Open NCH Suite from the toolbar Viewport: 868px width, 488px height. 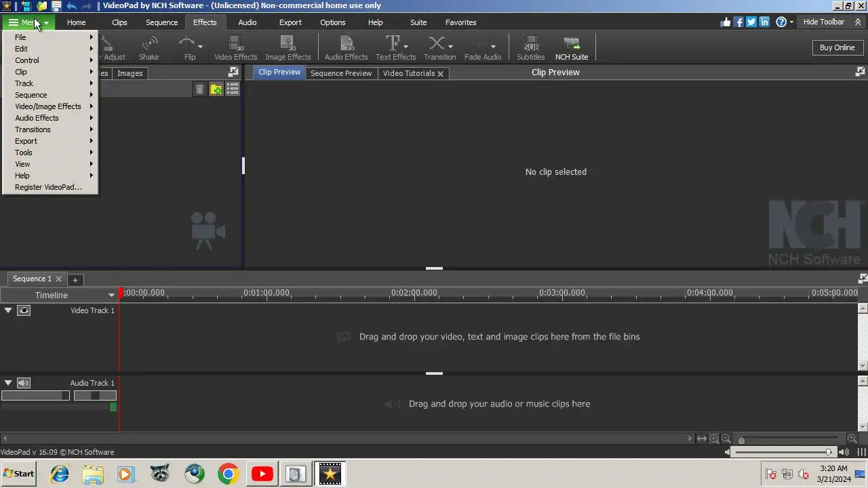click(x=572, y=48)
